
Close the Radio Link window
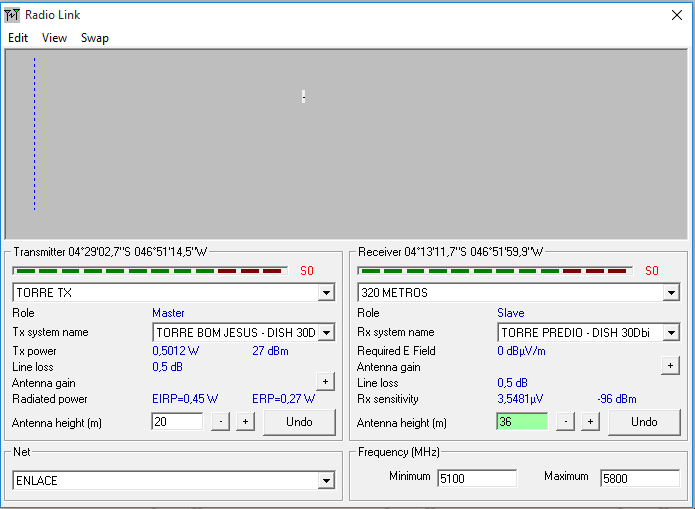click(x=676, y=15)
